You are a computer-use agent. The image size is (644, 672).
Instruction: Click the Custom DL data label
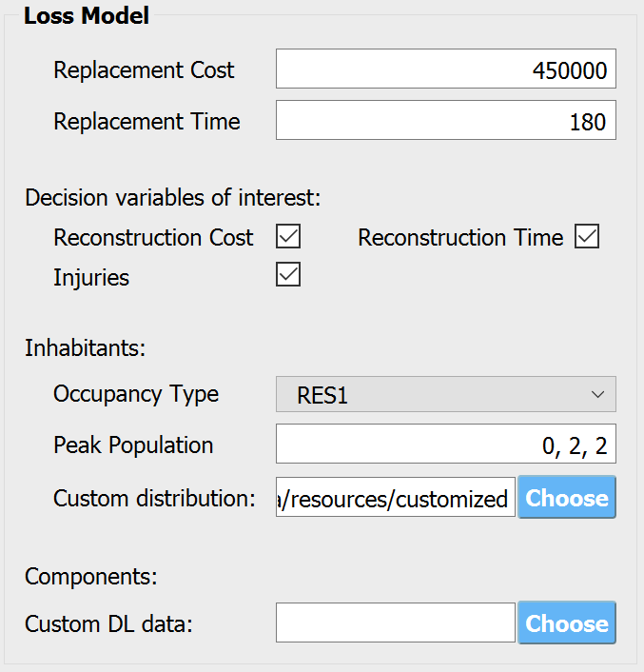(108, 624)
